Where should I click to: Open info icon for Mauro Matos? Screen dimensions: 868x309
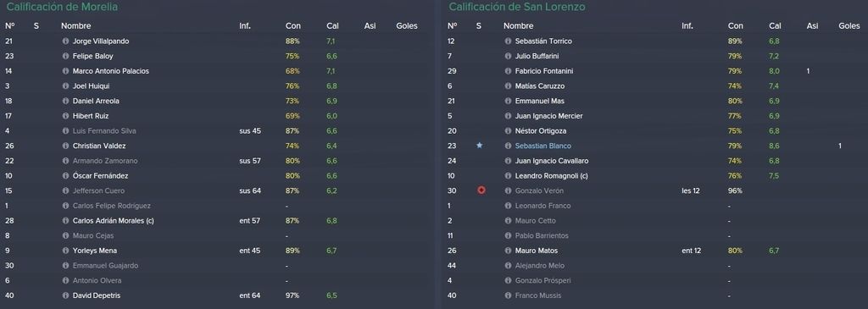coord(508,251)
